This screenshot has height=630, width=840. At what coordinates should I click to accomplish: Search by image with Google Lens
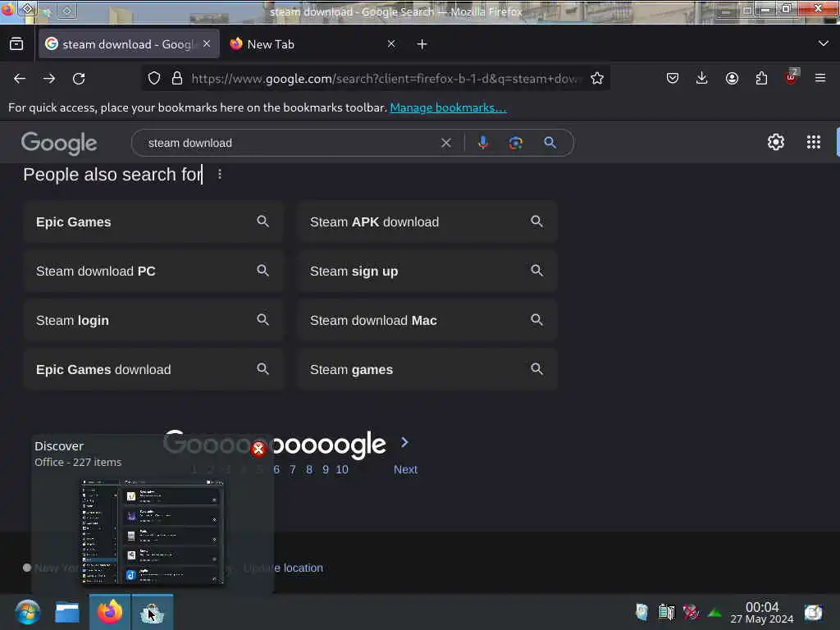pos(515,143)
